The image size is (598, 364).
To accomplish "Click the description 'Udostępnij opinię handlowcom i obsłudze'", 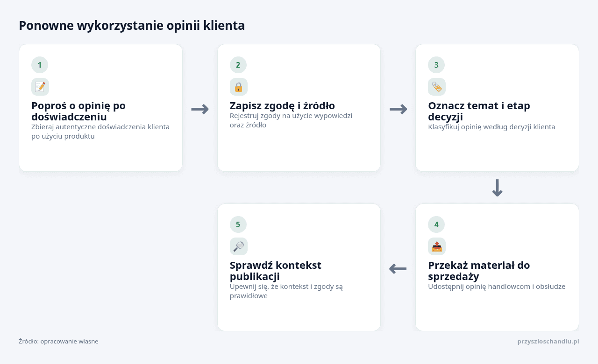I will 497,287.
